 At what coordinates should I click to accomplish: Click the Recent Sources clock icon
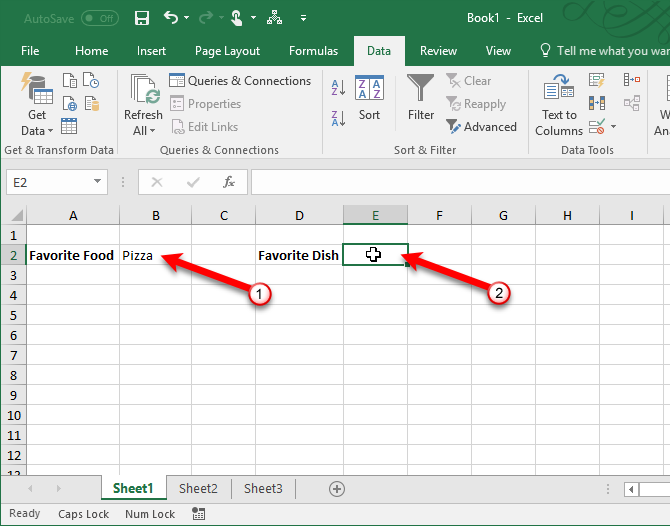91,80
